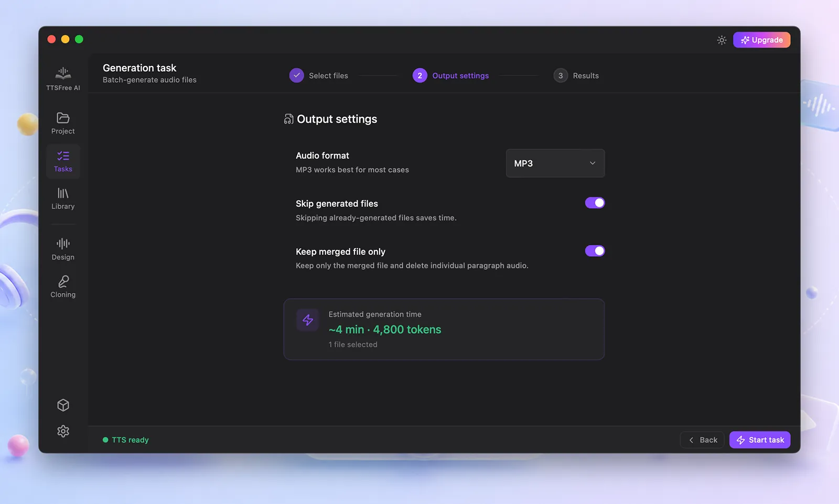Open the MP3 audio format dropdown
The width and height of the screenshot is (839, 504).
point(555,163)
